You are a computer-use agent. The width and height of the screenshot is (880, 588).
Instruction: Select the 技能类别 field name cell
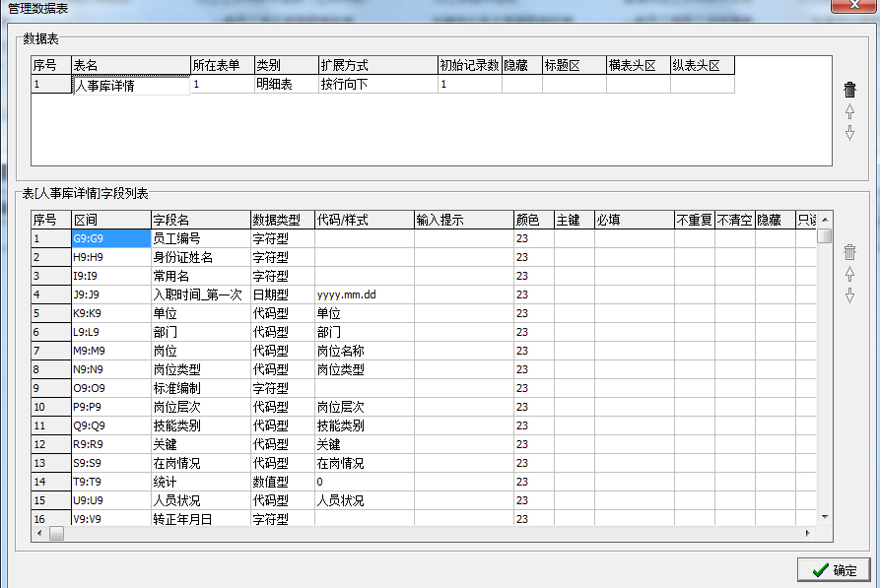tap(201, 425)
